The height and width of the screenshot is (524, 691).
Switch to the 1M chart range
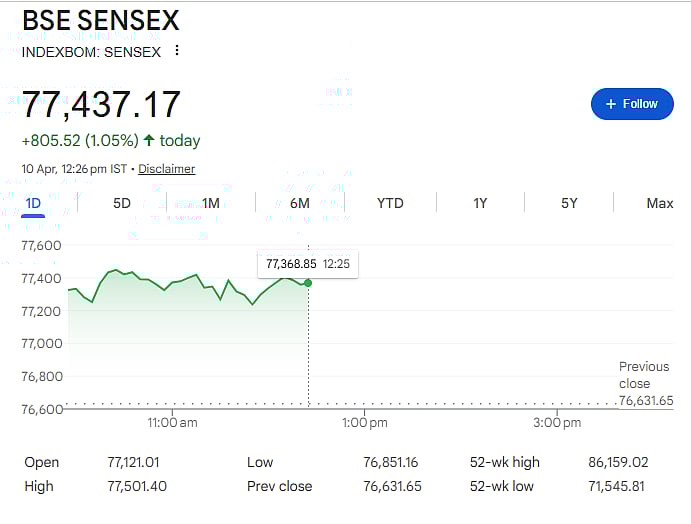(211, 204)
